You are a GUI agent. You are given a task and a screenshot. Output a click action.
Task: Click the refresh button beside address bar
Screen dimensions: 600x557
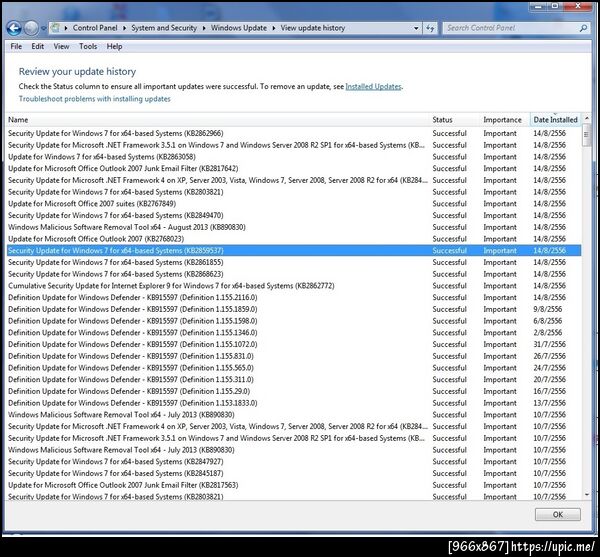(430, 28)
